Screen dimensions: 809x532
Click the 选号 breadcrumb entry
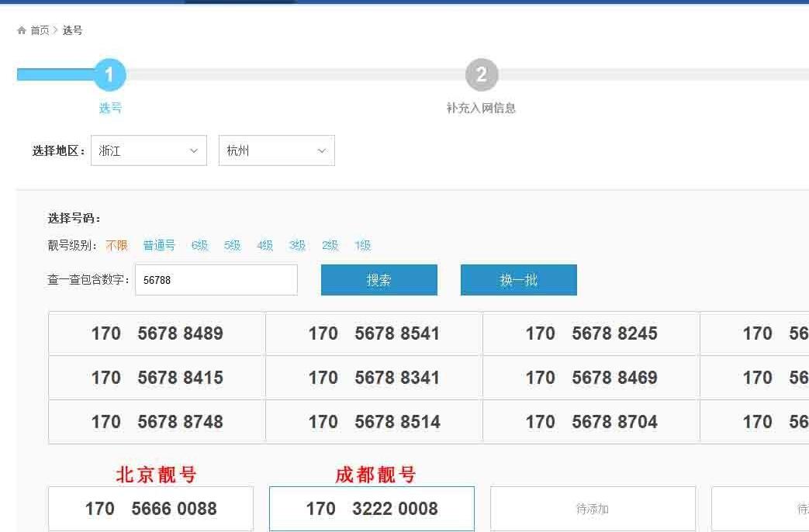pyautogui.click(x=73, y=30)
